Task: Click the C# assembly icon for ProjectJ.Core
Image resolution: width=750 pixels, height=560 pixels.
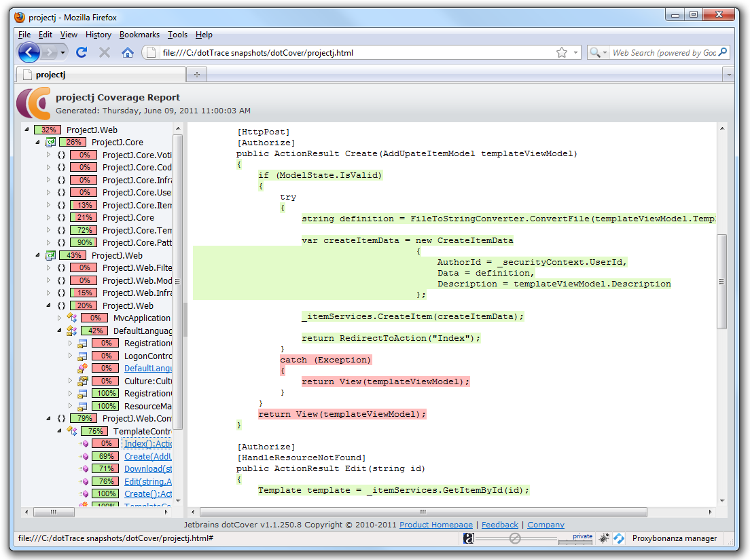Action: (x=50, y=143)
